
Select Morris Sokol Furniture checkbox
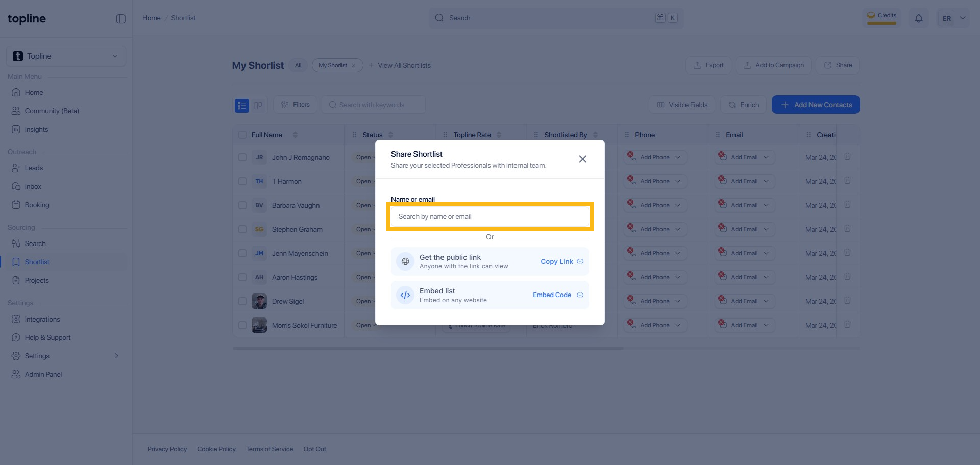click(242, 326)
